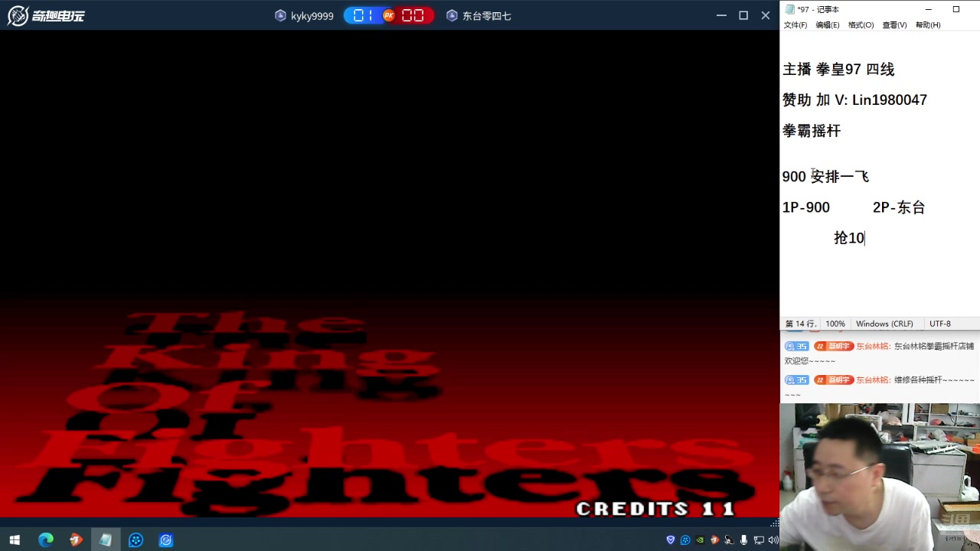980x551 pixels.
Task: Open the red bird app on the taskbar
Action: coord(75,540)
